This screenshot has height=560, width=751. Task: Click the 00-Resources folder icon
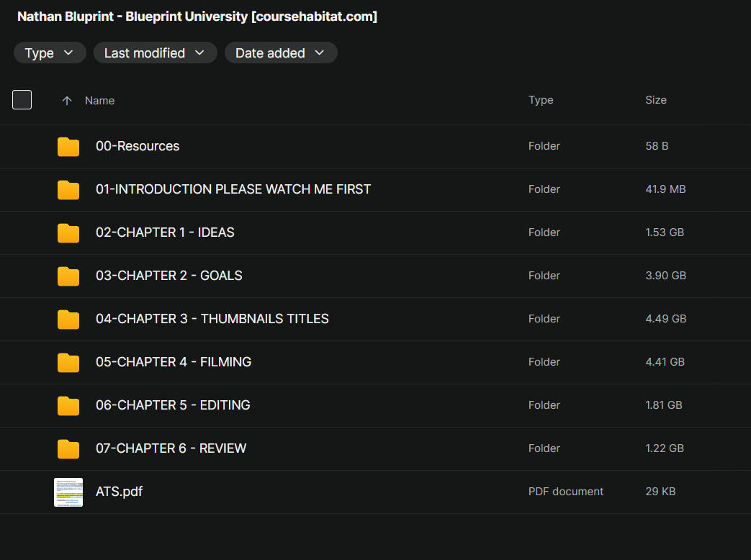68,146
